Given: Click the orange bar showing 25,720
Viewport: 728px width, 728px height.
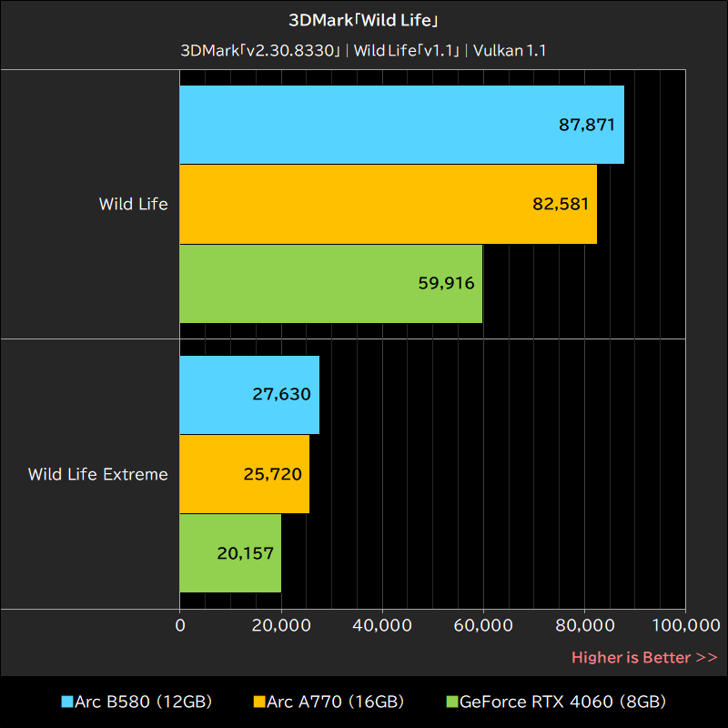Looking at the screenshot, I should point(244,474).
